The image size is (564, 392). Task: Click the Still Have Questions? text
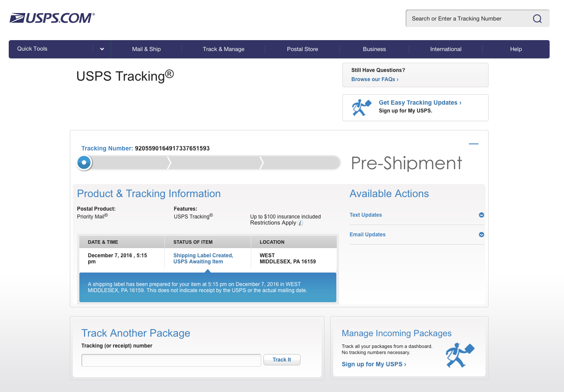pos(378,70)
